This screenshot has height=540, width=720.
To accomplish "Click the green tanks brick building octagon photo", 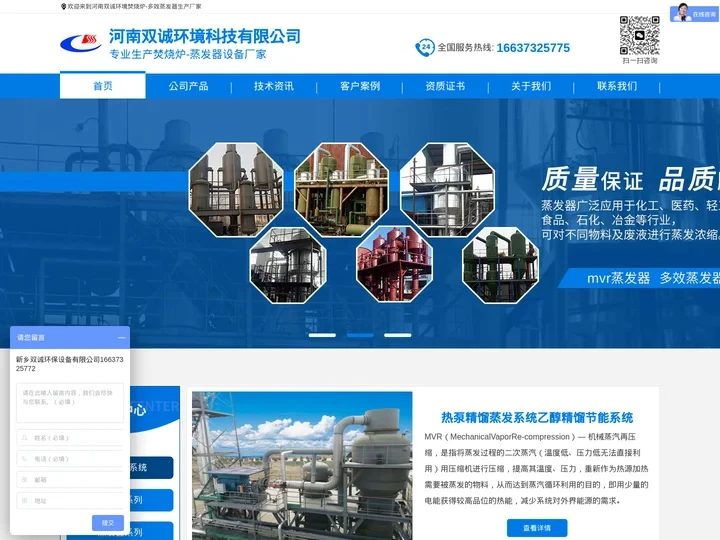I will (341, 189).
